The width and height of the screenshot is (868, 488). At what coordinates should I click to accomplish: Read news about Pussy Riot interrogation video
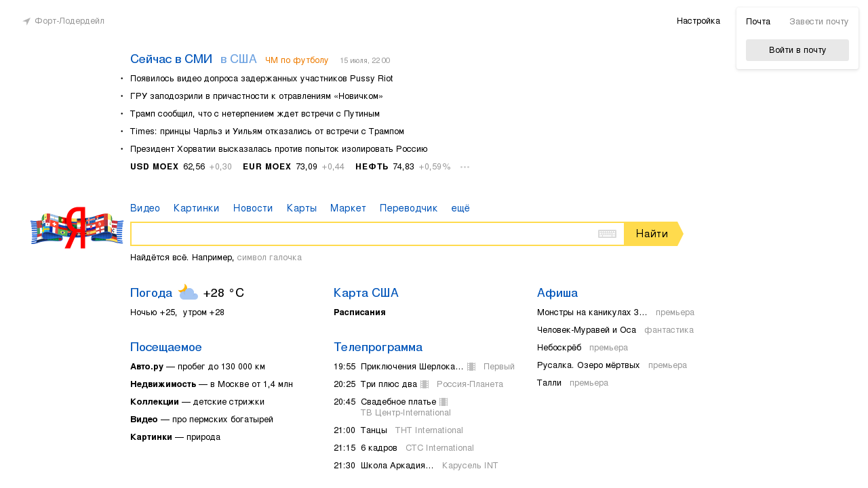pyautogui.click(x=262, y=79)
